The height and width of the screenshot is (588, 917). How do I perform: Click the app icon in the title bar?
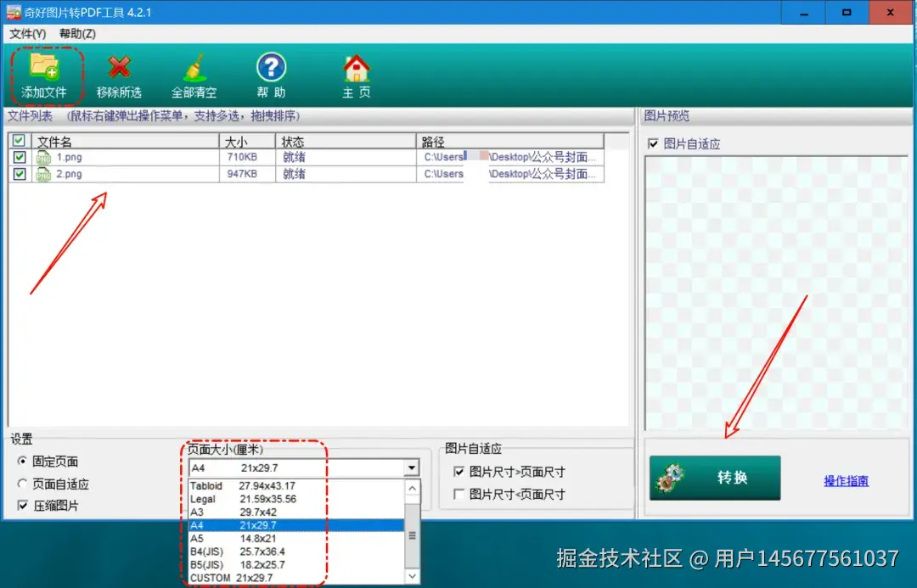point(14,12)
